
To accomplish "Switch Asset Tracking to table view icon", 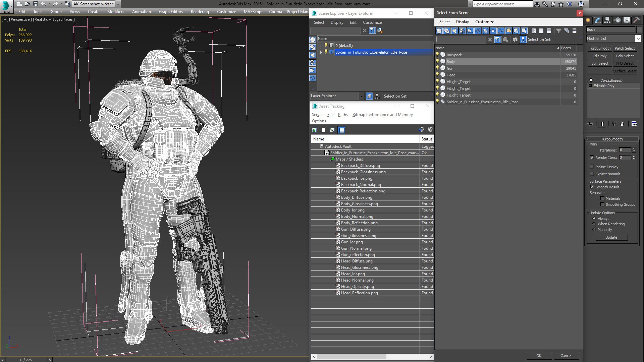I will click(x=341, y=130).
